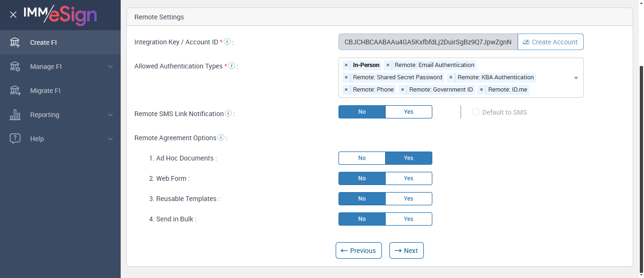644x278 pixels.
Task: Expand the Manage FI menu chevron
Action: click(x=110, y=67)
